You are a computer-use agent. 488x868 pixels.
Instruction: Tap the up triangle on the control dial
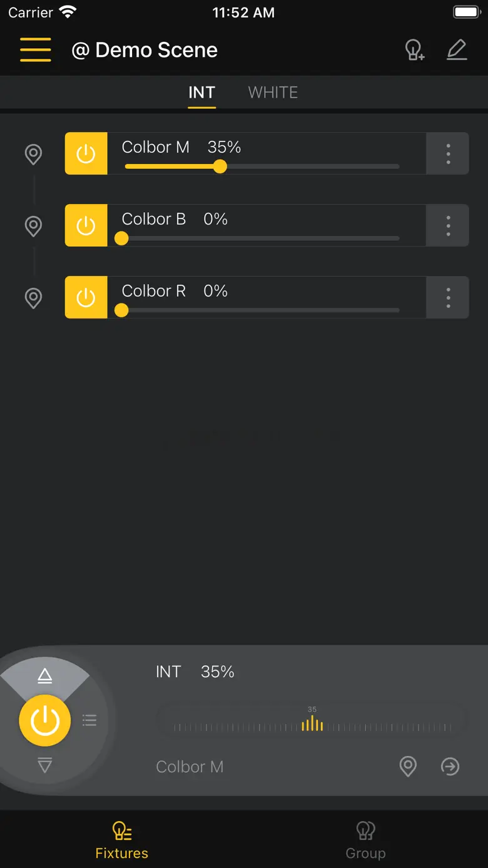(x=44, y=675)
